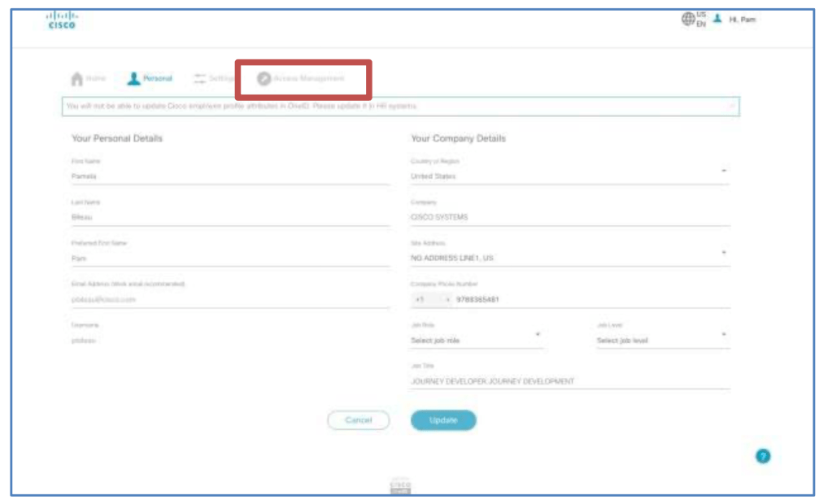Go to the Access Management tab
Image resolution: width=832 pixels, height=504 pixels.
coord(301,79)
